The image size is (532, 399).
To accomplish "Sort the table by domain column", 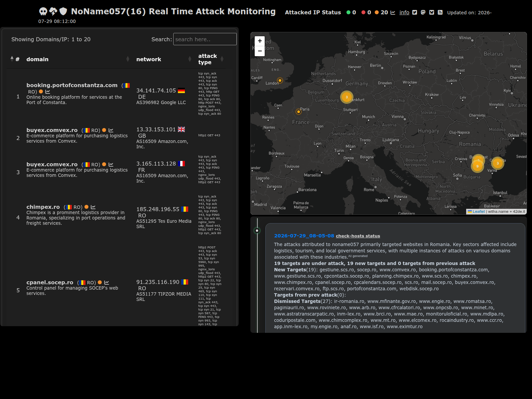I will pyautogui.click(x=77, y=59).
